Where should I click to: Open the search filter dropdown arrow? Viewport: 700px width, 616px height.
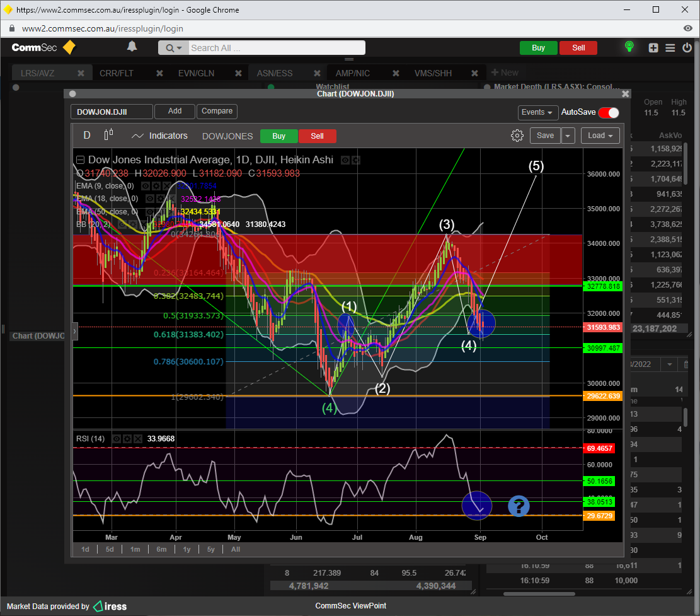pos(174,48)
